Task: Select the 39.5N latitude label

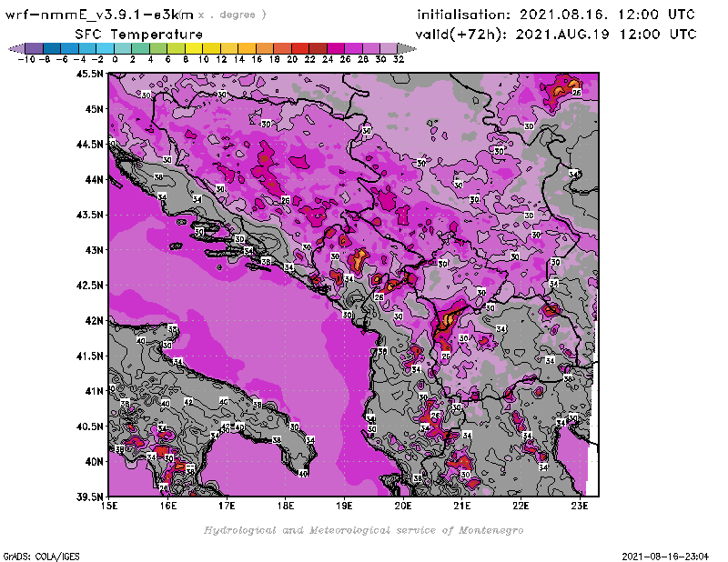Action: click(89, 497)
